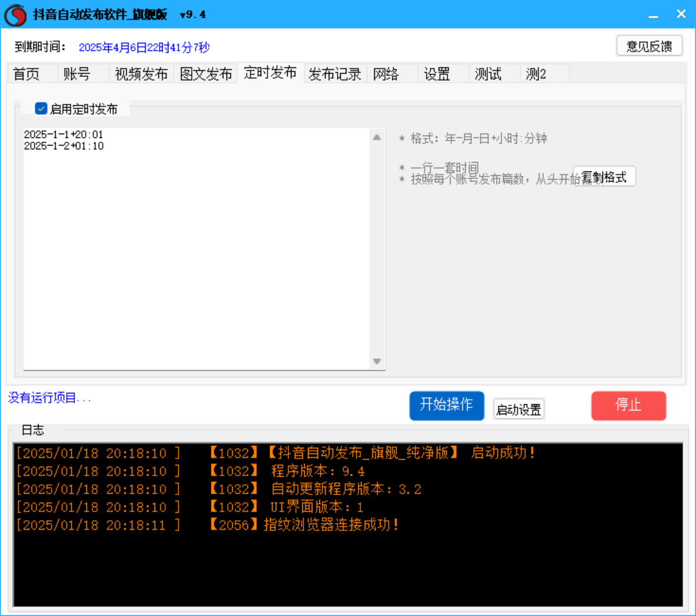
Task: Click the red 停止 button
Action: (628, 405)
